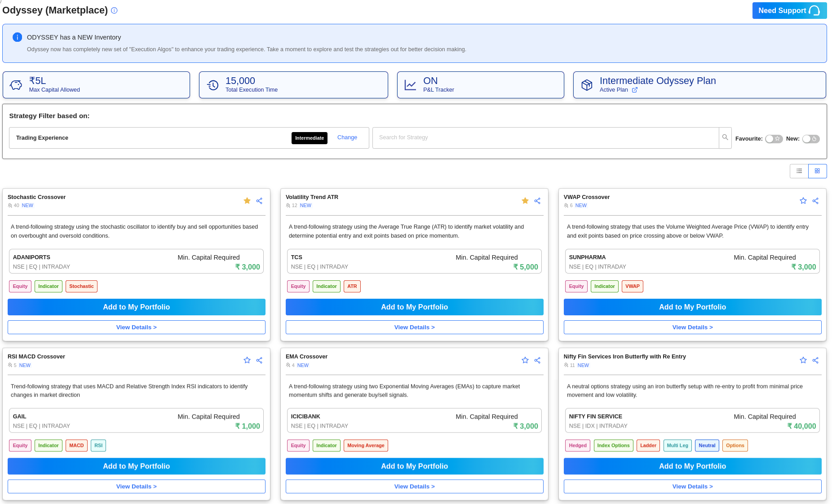Open Active Plan external link icon

coord(635,90)
